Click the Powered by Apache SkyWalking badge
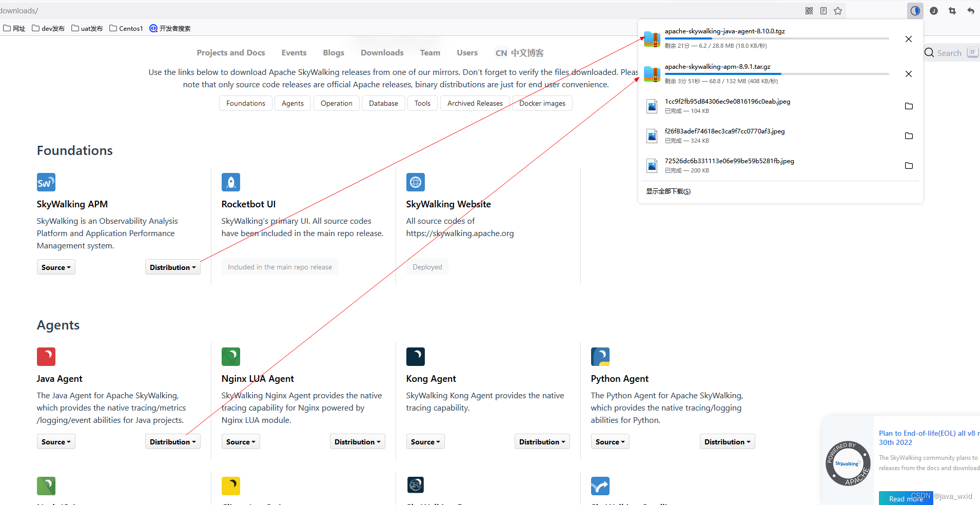980x505 pixels. [848, 463]
